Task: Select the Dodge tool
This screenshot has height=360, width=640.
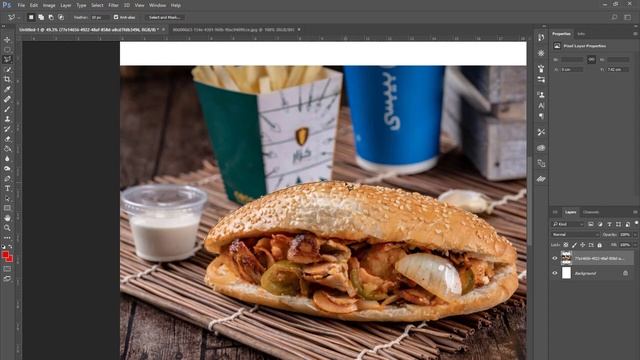Action: [x=7, y=169]
